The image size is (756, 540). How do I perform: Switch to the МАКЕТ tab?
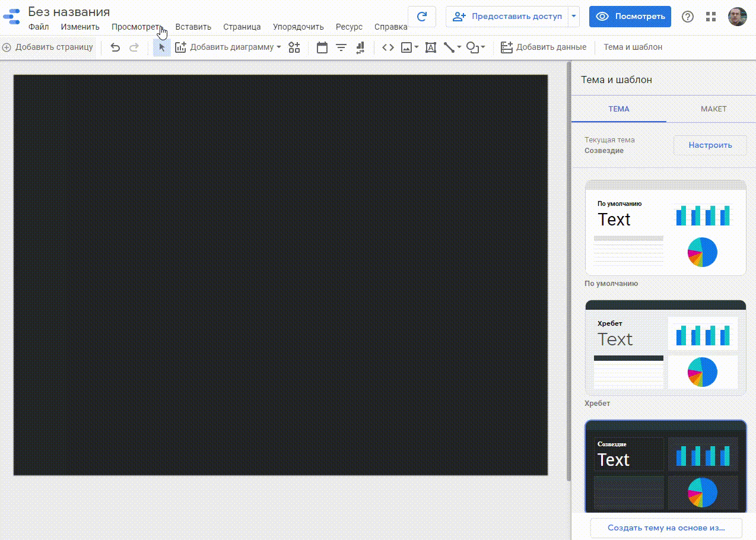[x=713, y=109]
